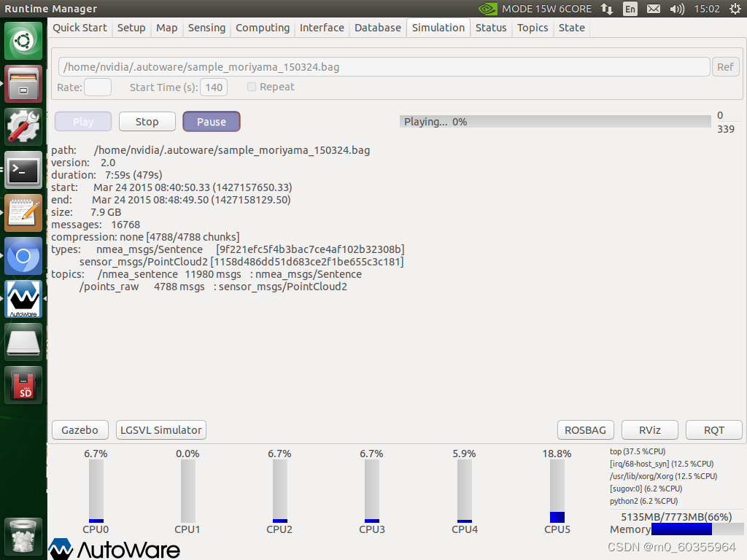This screenshot has width=747, height=560.
Task: Launch RViz visualizer
Action: pyautogui.click(x=650, y=430)
